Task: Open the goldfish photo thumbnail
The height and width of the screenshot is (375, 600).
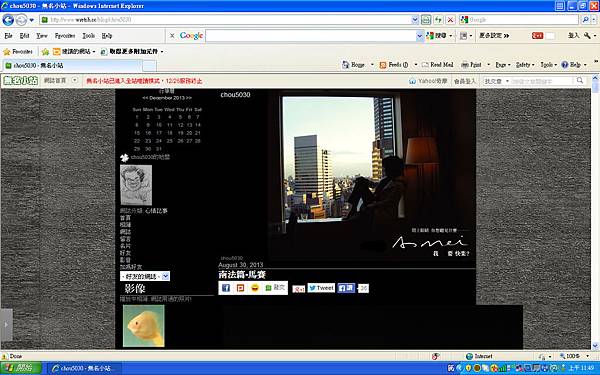Action: coord(144,326)
